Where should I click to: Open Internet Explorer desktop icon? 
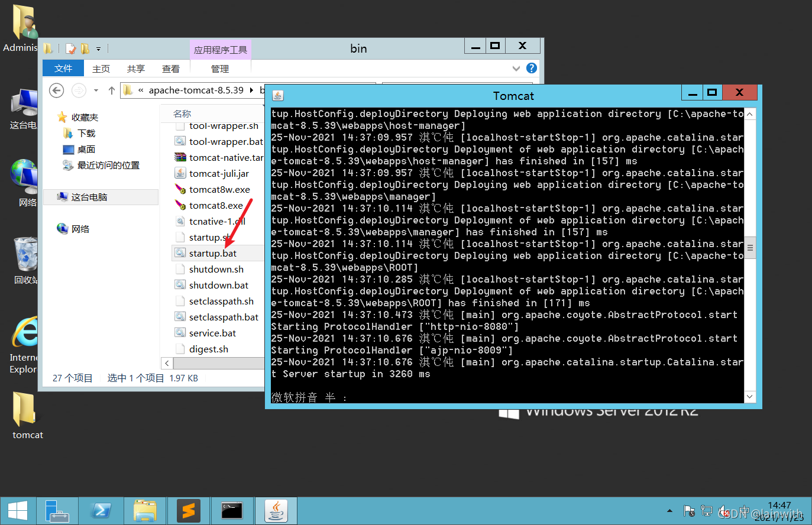tap(24, 346)
